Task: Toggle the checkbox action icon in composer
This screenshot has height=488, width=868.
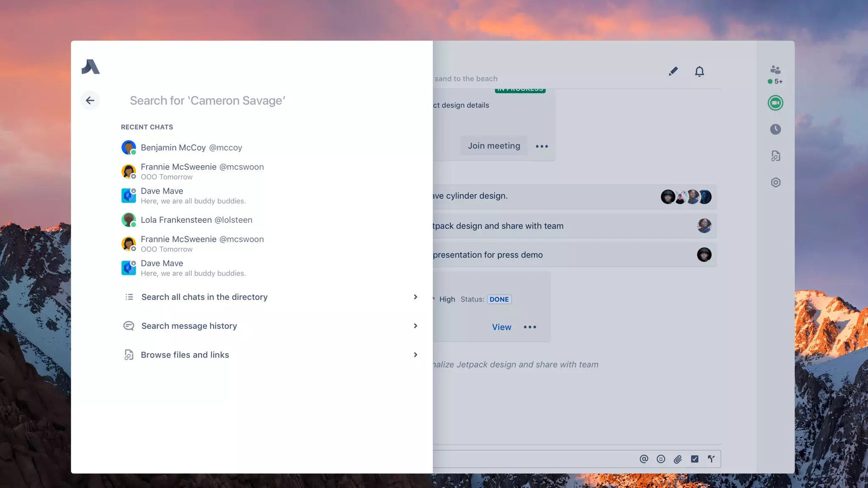Action: (695, 459)
